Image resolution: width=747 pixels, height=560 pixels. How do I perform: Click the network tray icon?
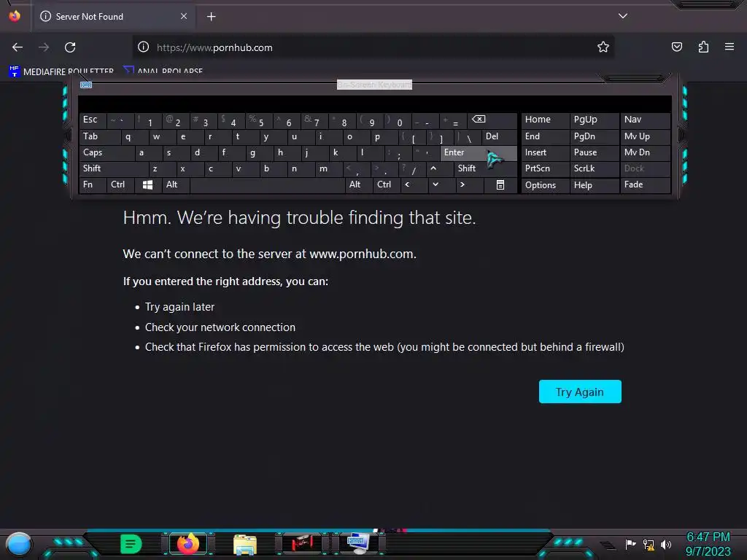[649, 544]
